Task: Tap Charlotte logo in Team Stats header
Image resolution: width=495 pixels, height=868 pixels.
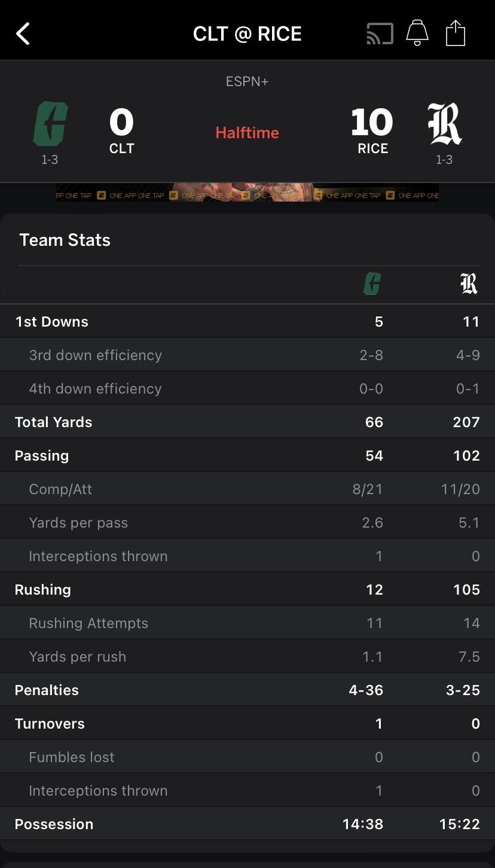Action: [x=372, y=284]
